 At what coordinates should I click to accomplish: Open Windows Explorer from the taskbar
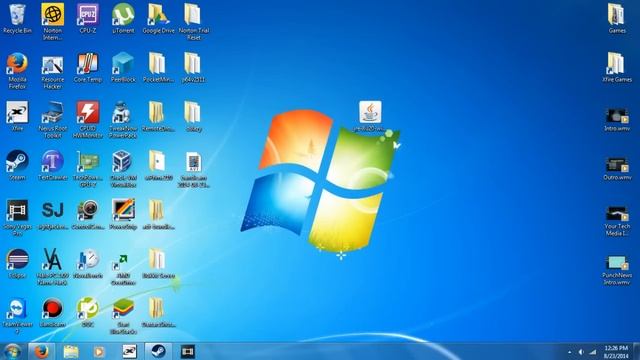click(x=71, y=351)
